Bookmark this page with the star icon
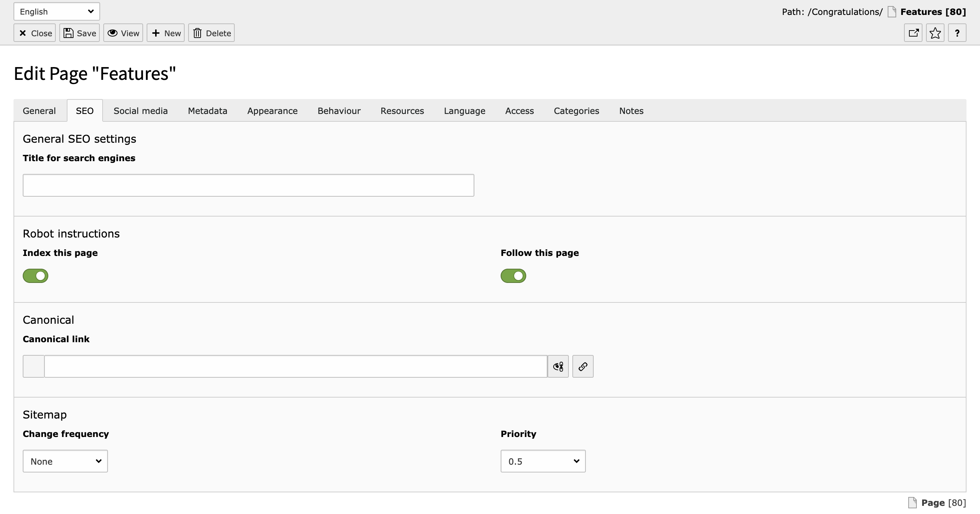The image size is (980, 514). coord(935,33)
